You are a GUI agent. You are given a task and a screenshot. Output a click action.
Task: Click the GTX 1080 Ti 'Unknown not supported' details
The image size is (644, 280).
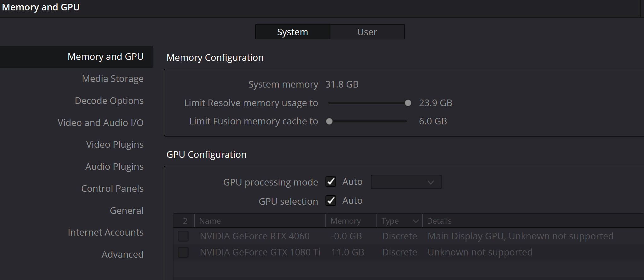[x=480, y=252]
